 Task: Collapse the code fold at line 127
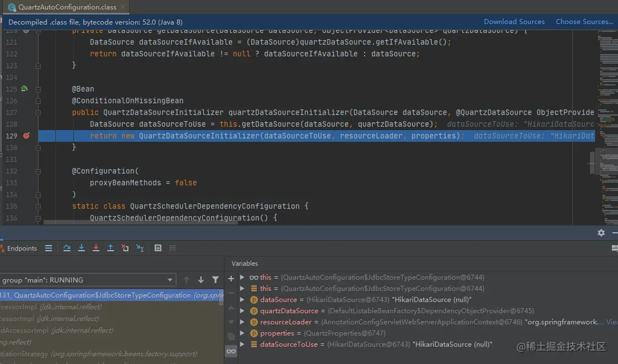pos(38,113)
